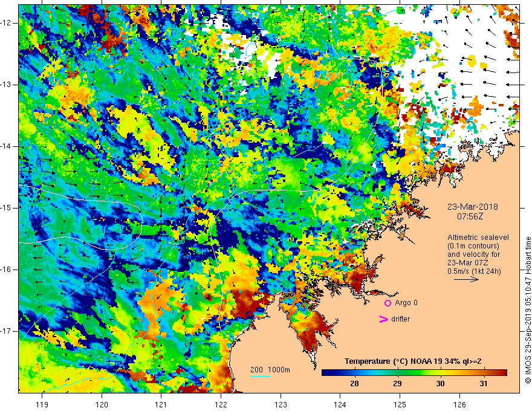Click the longitude axis label '123'
This screenshot has height=411, width=532.
pos(281,404)
